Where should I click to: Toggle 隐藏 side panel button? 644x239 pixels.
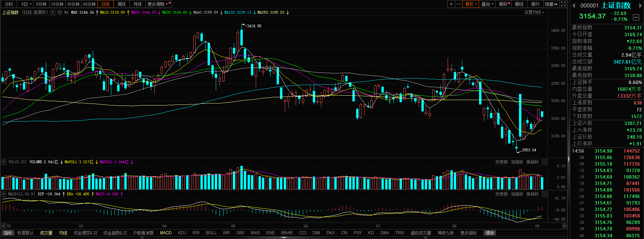tap(551, 4)
